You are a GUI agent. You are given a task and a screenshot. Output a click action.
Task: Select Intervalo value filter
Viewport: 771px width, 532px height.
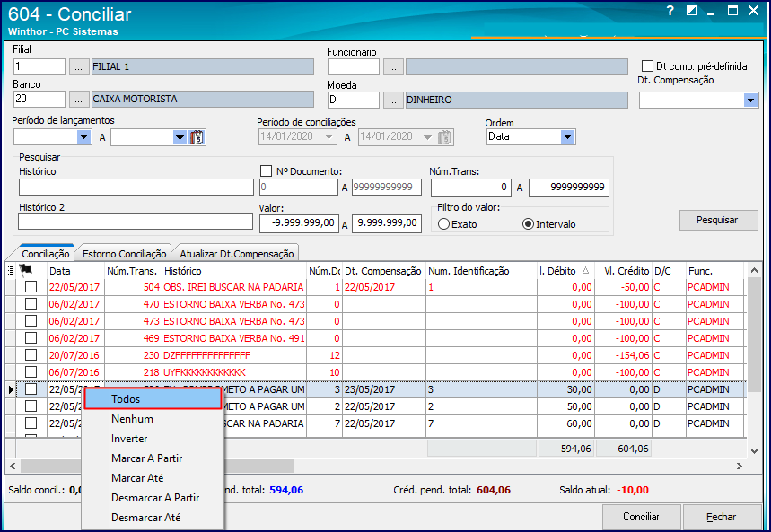point(528,224)
